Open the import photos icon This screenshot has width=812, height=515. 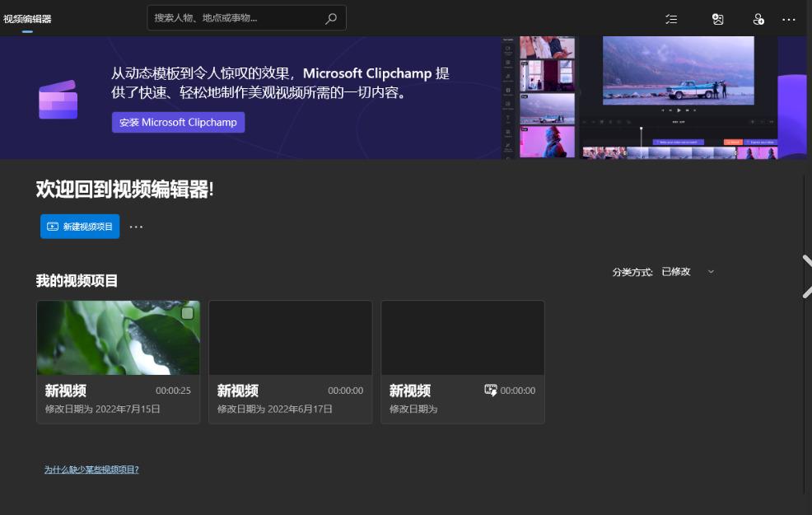[x=718, y=19]
